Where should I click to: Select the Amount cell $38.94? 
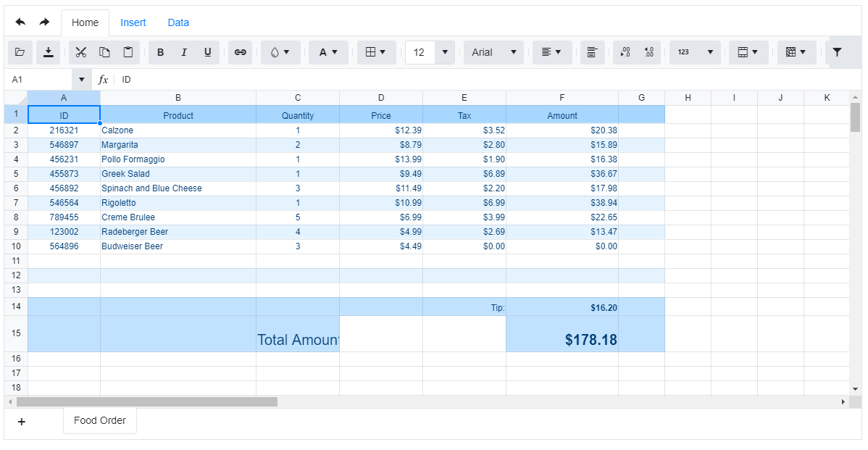562,203
